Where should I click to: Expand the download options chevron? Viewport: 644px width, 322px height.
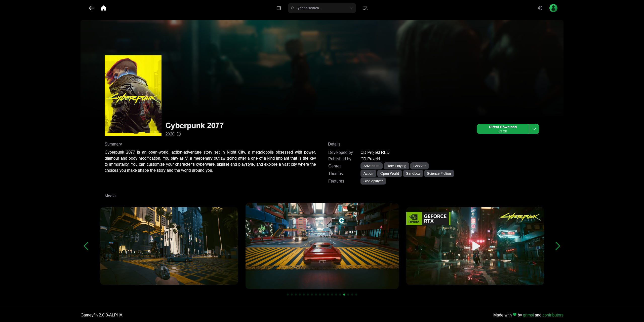coord(534,129)
